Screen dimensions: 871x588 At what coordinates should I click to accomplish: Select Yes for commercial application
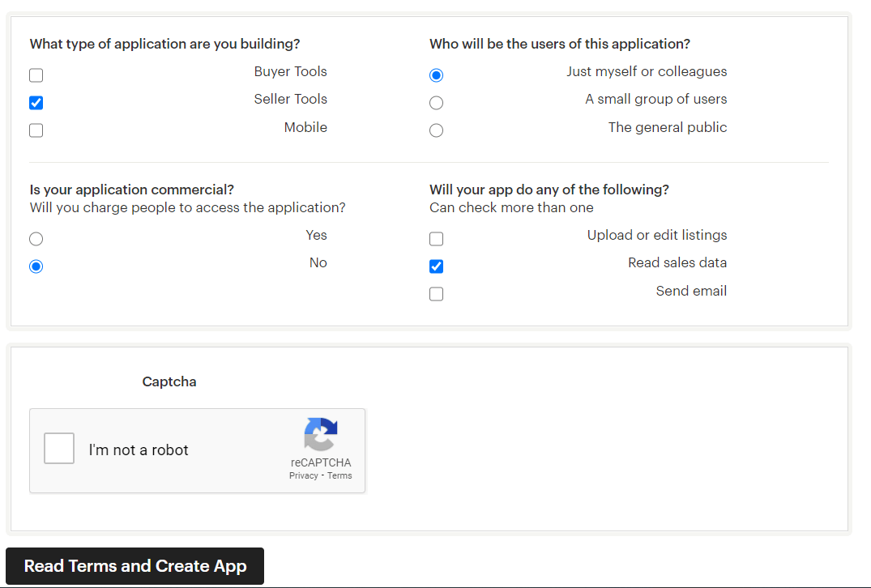click(x=36, y=239)
